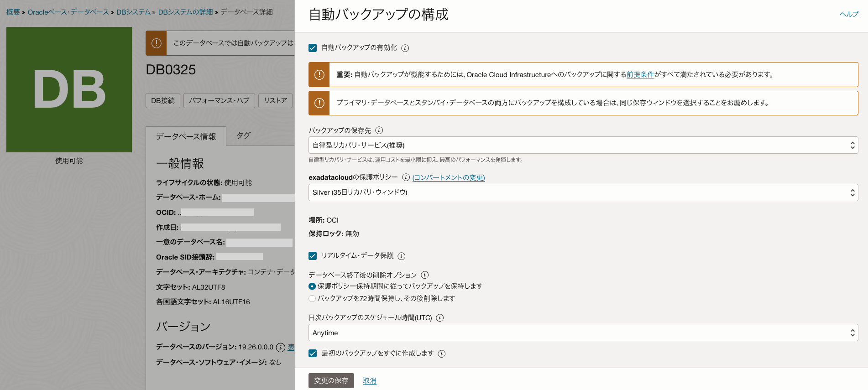868x390 pixels.
Task: Click the 取消 link
Action: [369, 381]
